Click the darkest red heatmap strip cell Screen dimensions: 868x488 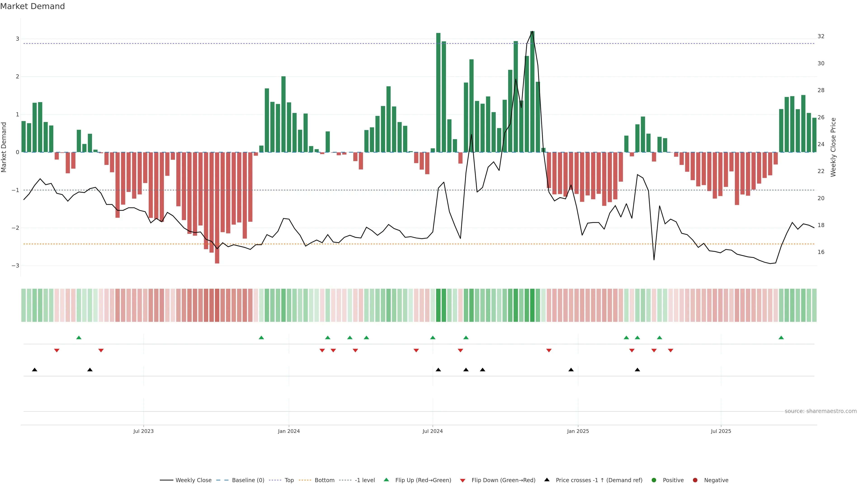click(x=217, y=305)
